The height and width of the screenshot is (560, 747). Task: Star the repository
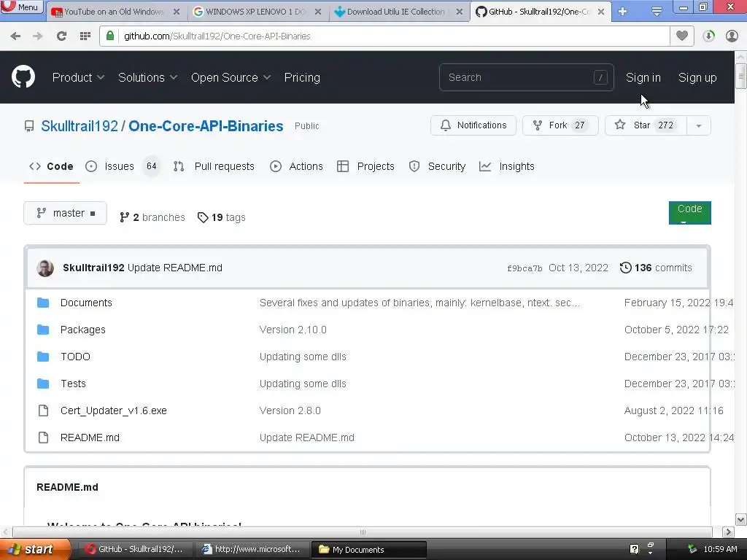point(646,125)
